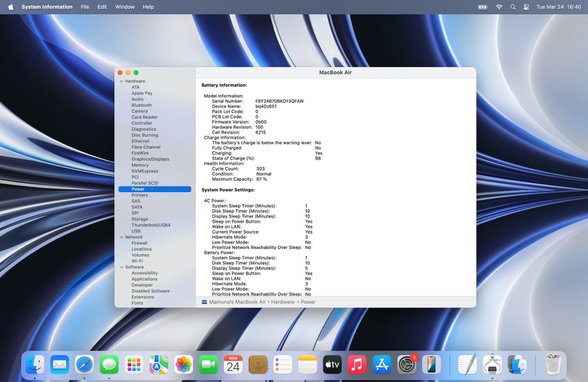
Task: Collapse the Network section in sidebar
Action: point(121,237)
